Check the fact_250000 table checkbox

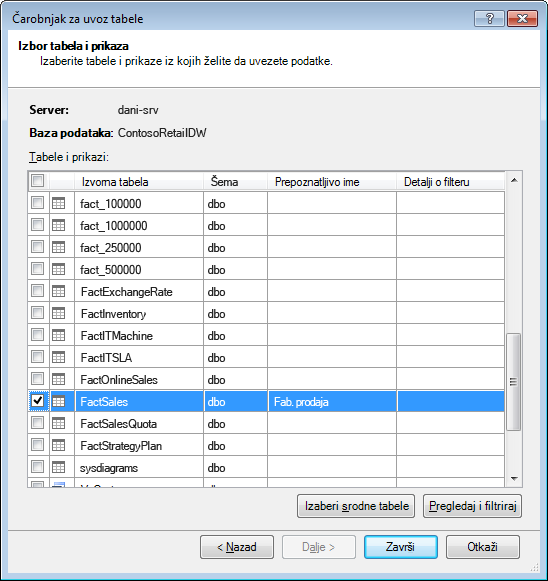click(37, 247)
